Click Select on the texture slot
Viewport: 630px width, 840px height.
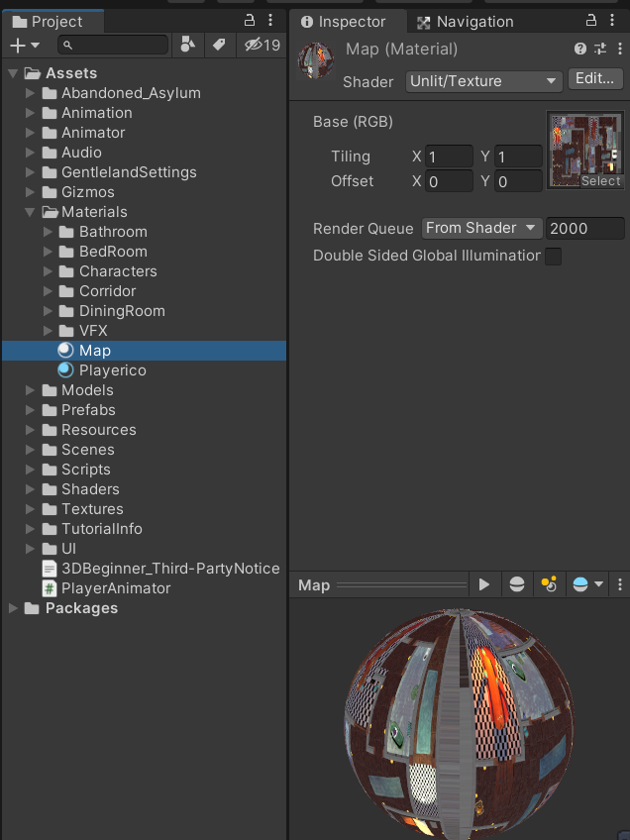point(601,181)
